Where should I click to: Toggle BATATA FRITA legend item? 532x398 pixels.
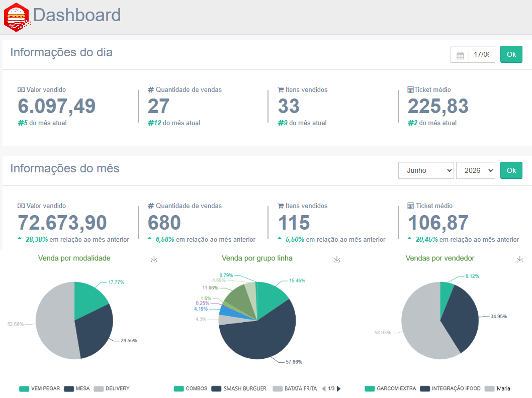[295, 388]
